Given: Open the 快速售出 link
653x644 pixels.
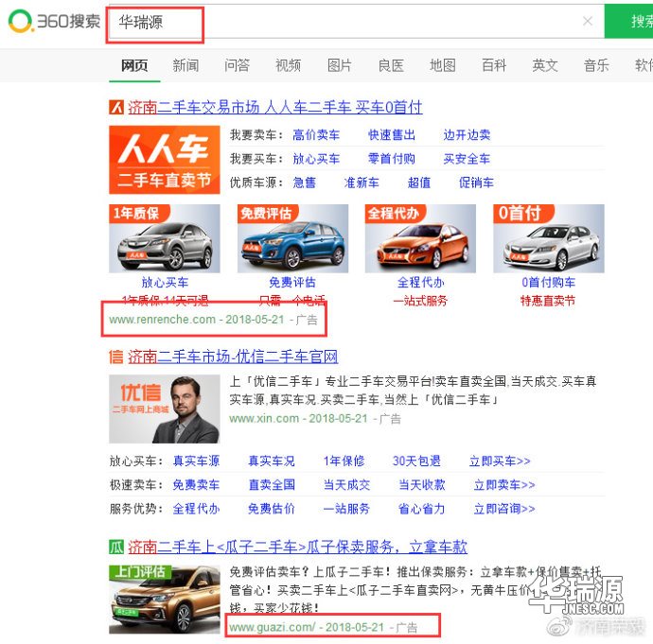Looking at the screenshot, I should pos(392,135).
